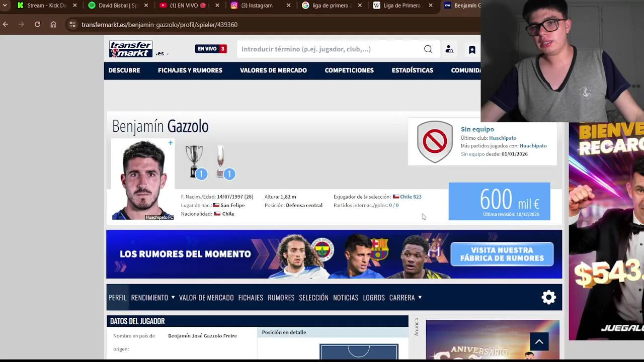Click the Transfermarkt logo
Viewport: 644px width, 362px height.
coord(131,49)
